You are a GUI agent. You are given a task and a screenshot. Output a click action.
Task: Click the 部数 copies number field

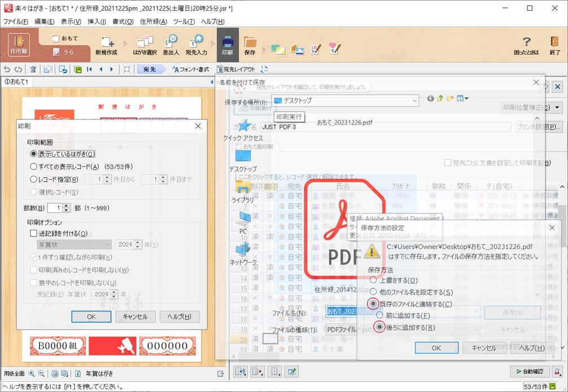(x=55, y=208)
